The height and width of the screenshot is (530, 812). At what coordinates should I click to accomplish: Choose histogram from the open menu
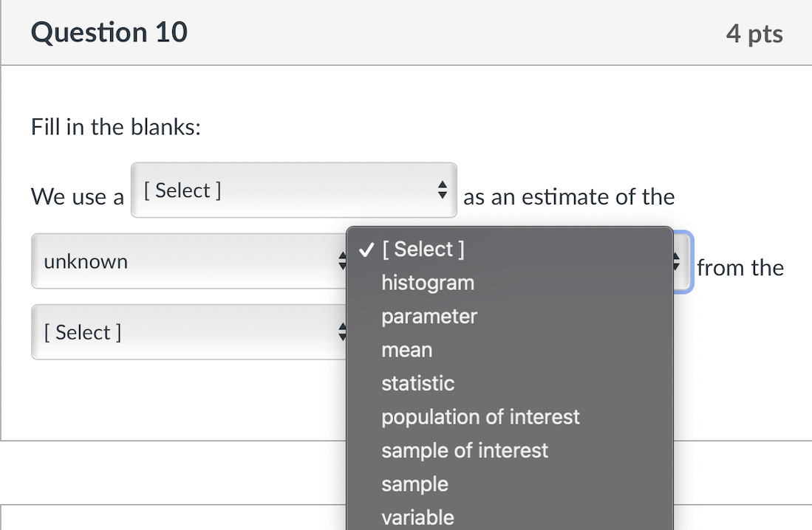point(427,282)
